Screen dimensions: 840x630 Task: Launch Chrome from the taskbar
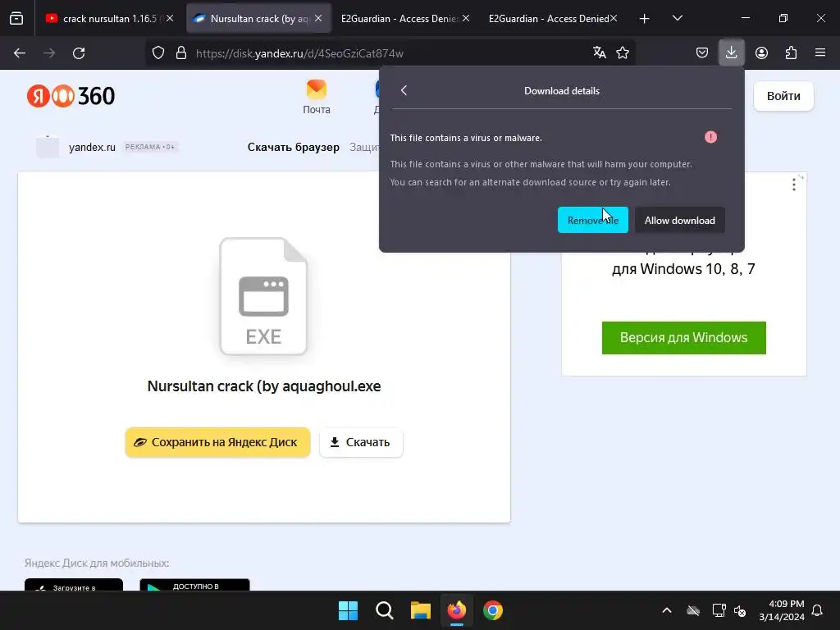(493, 610)
